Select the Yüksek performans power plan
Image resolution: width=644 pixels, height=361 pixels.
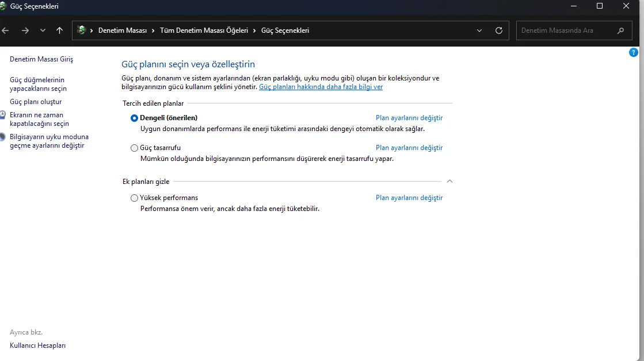134,198
